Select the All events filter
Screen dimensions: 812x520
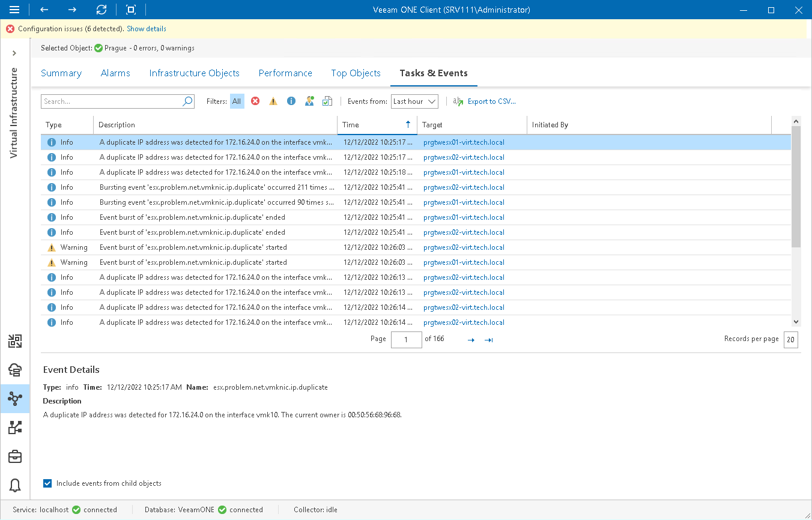(237, 101)
